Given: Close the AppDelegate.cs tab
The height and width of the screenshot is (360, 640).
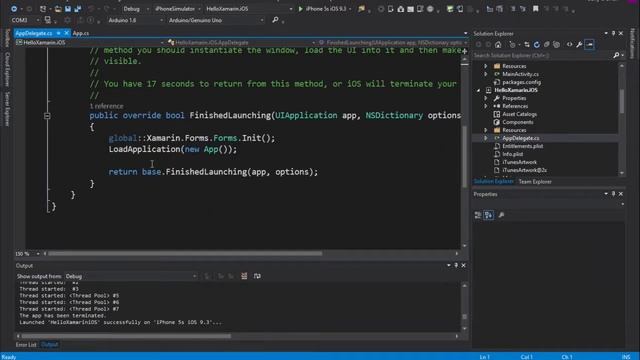Looking at the screenshot, I should click(x=67, y=33).
